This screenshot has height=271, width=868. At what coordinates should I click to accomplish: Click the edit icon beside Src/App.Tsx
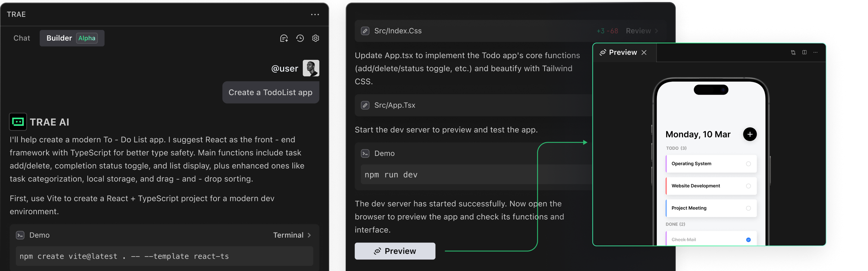[365, 105]
